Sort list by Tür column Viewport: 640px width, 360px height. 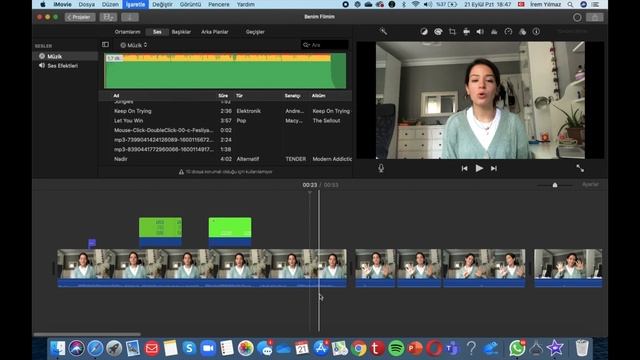(x=239, y=96)
